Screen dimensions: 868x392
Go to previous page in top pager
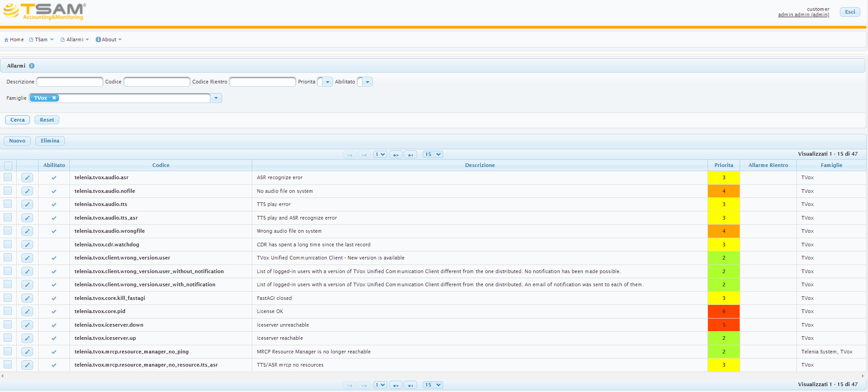coord(364,155)
